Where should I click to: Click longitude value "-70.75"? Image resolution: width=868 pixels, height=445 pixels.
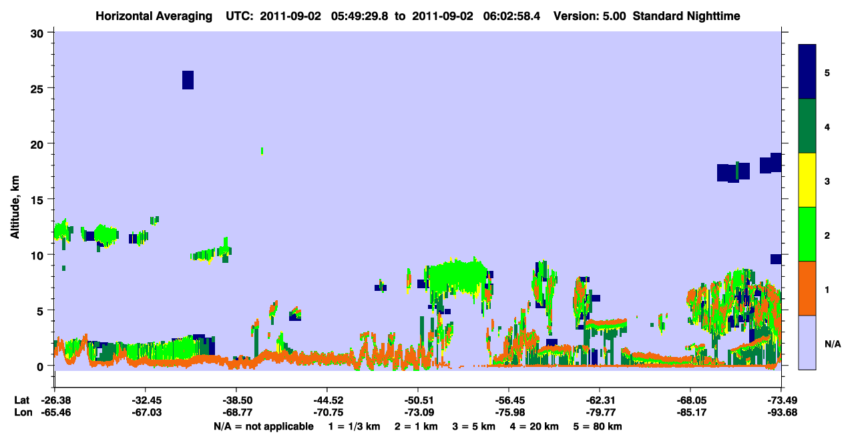pos(327,413)
